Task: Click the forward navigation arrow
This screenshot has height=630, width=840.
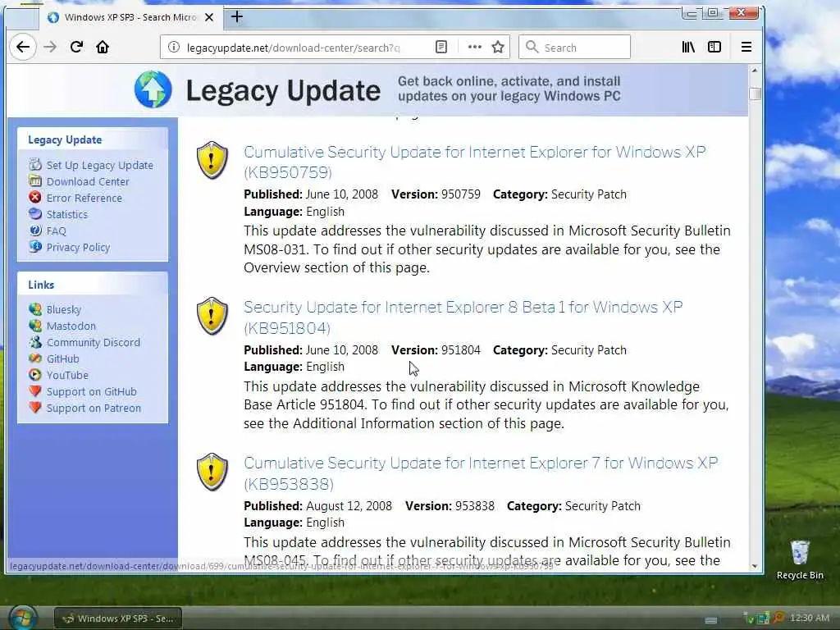Action: [50, 47]
